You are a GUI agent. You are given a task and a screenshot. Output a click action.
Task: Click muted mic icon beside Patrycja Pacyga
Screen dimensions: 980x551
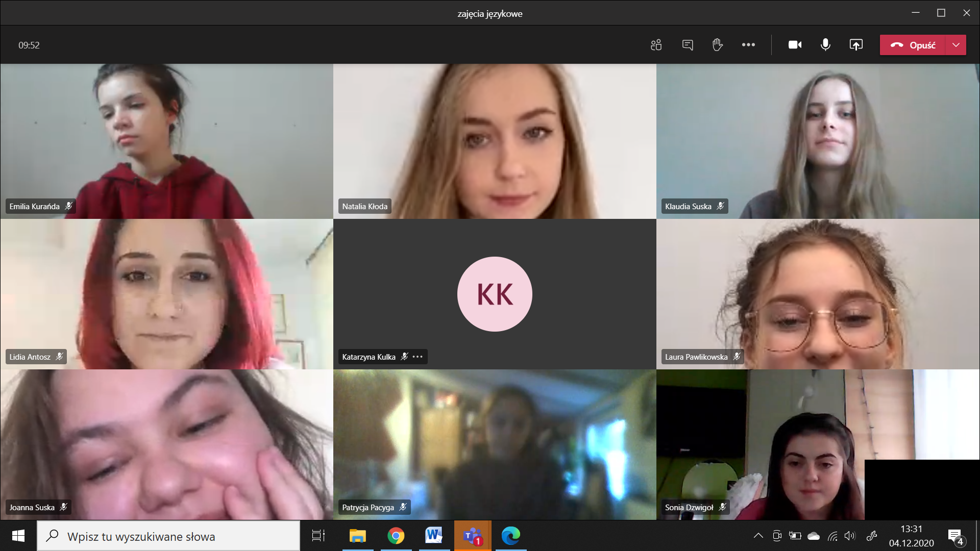403,507
